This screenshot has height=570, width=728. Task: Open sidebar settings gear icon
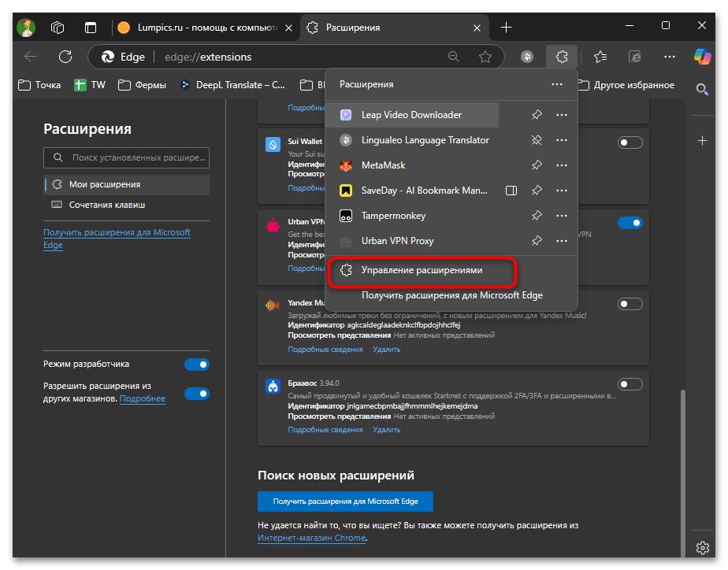703,548
